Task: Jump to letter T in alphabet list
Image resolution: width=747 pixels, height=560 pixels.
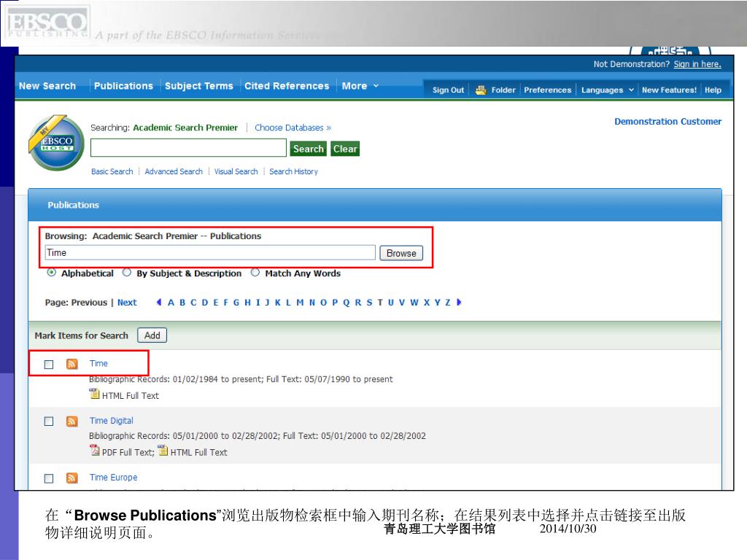Action: (380, 303)
